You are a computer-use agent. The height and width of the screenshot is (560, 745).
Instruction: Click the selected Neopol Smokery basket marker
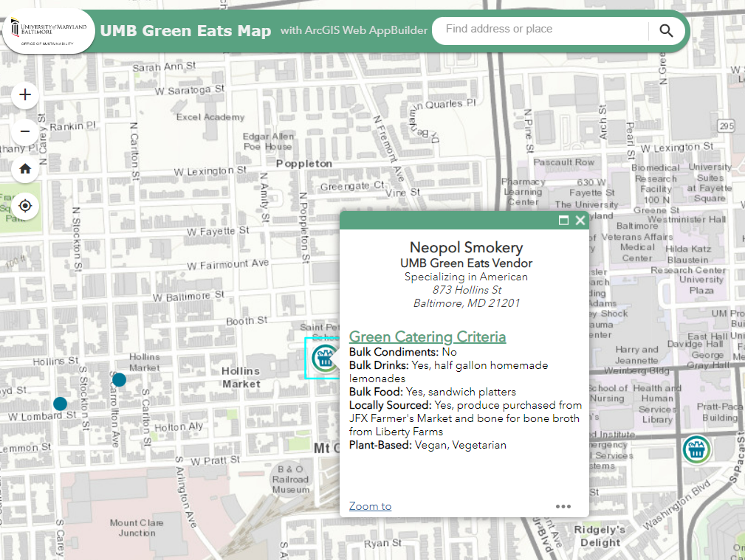(323, 359)
